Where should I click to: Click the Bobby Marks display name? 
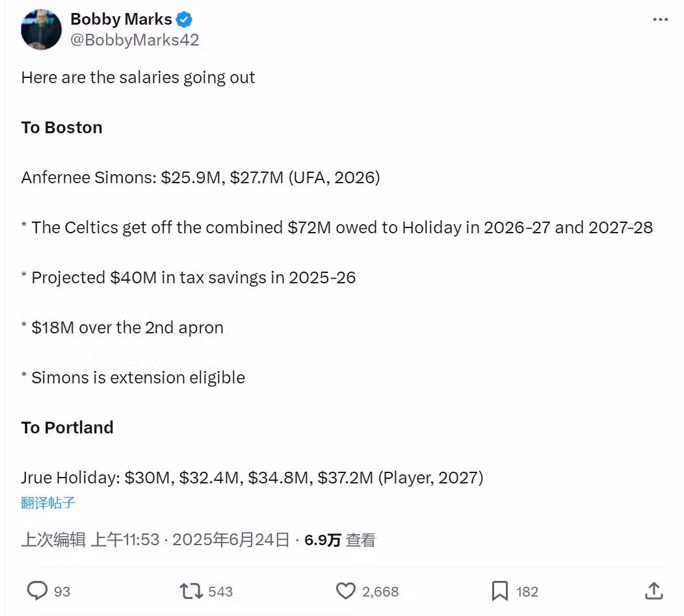122,19
